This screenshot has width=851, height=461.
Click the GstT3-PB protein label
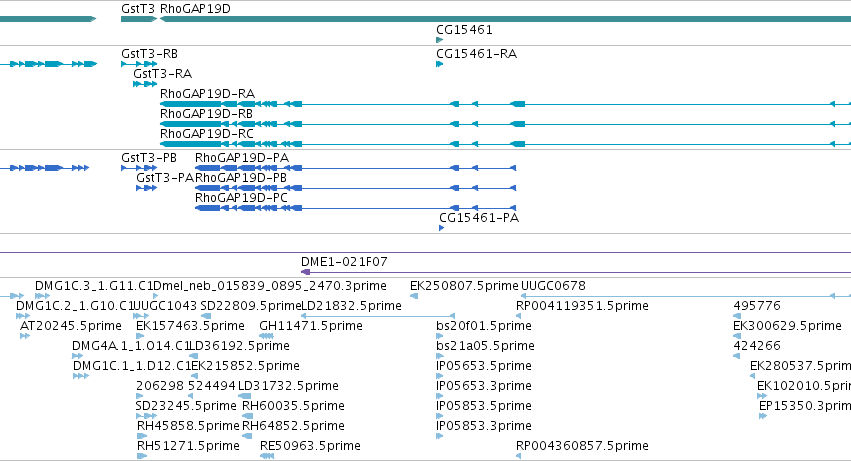[149, 158]
